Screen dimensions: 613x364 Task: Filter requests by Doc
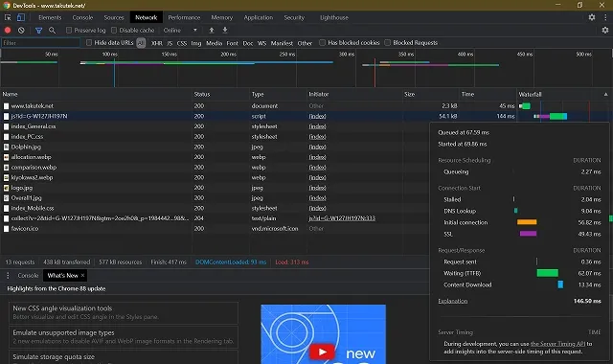pos(248,43)
